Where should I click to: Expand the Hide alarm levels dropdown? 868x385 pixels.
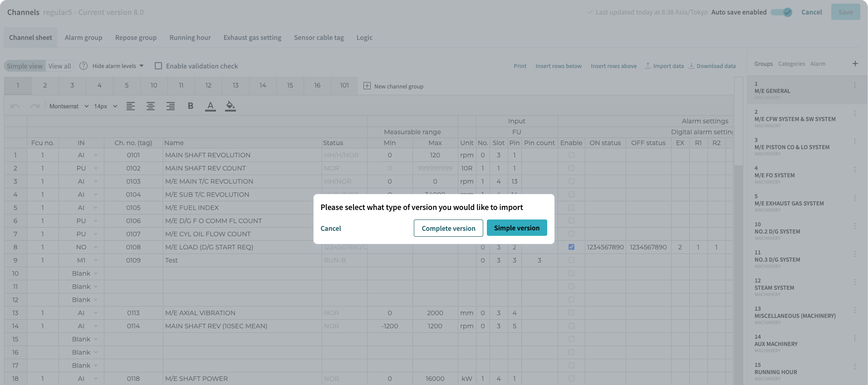pyautogui.click(x=118, y=66)
